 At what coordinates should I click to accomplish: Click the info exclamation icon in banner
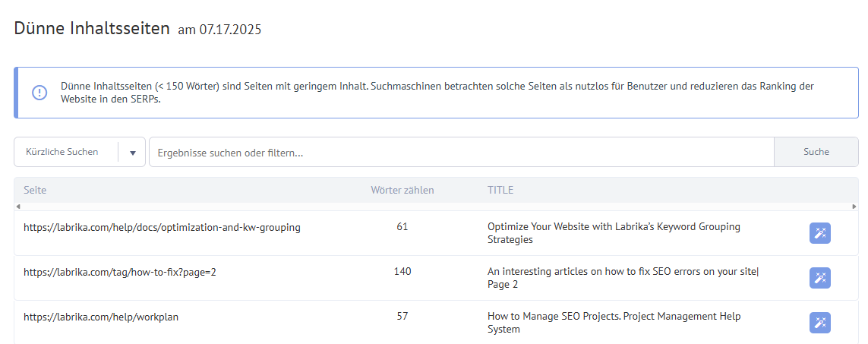39,93
